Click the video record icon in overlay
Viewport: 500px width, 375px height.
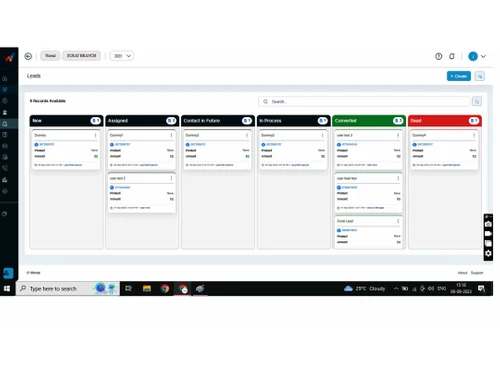(x=488, y=234)
